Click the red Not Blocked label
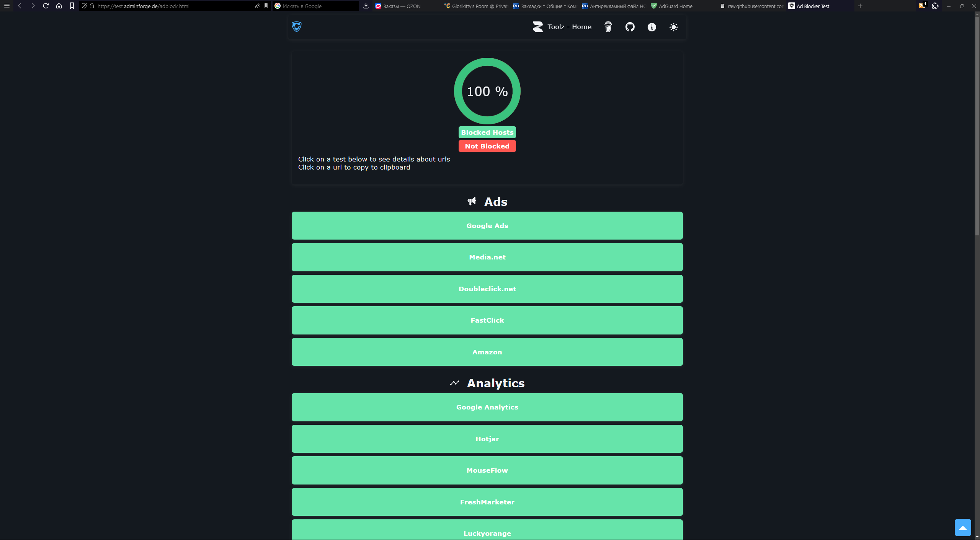This screenshot has height=540, width=980. click(x=487, y=146)
